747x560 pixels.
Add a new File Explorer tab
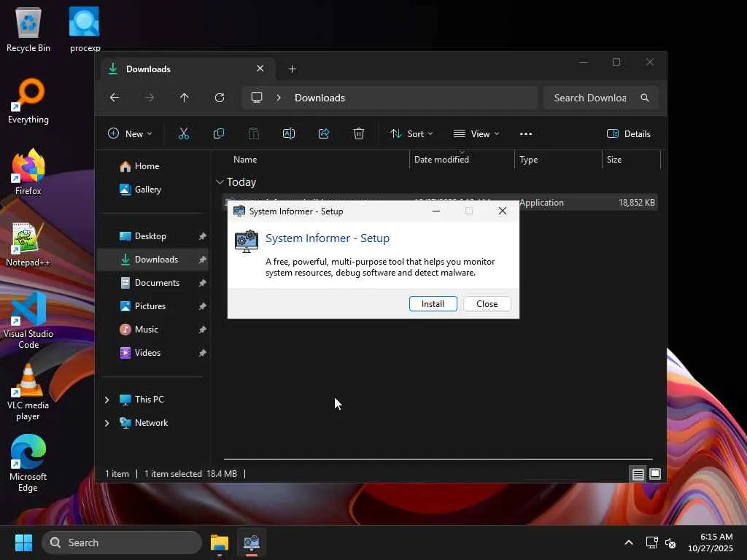pos(293,69)
